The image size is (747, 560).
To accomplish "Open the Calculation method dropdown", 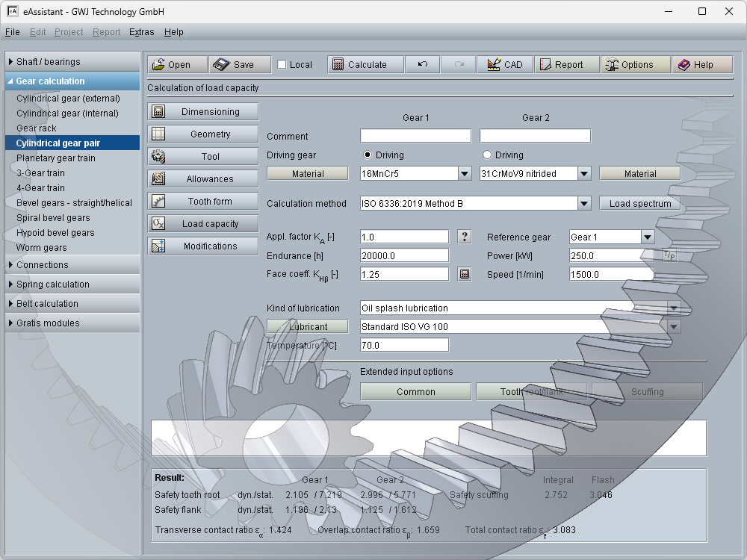I will (x=584, y=204).
